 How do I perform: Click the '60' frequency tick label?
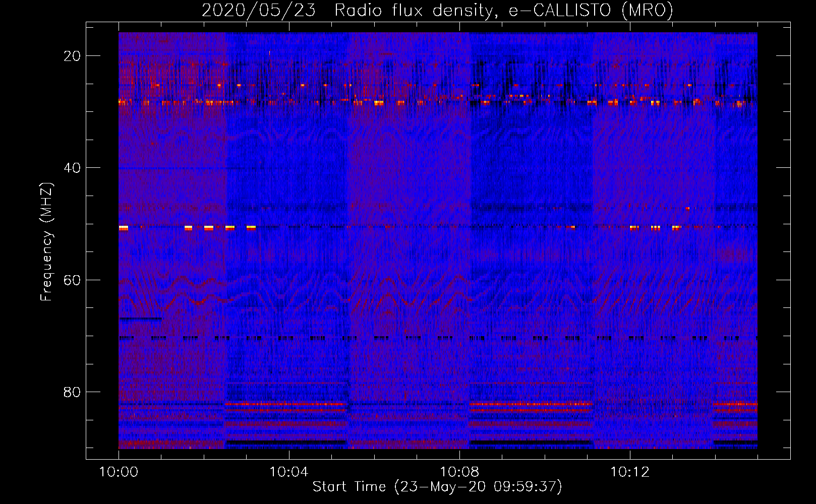pyautogui.click(x=72, y=280)
